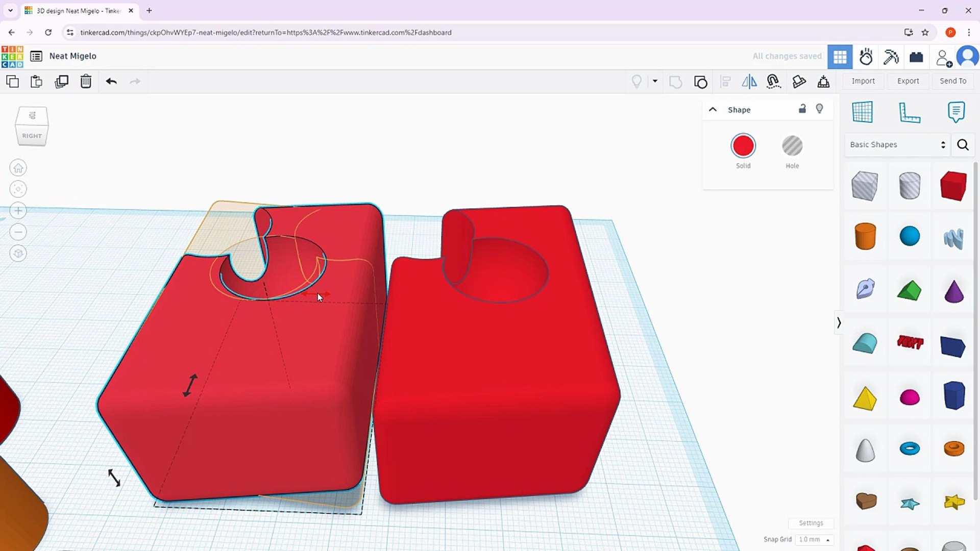Click Home view icon
This screenshot has width=980, height=551.
click(18, 168)
